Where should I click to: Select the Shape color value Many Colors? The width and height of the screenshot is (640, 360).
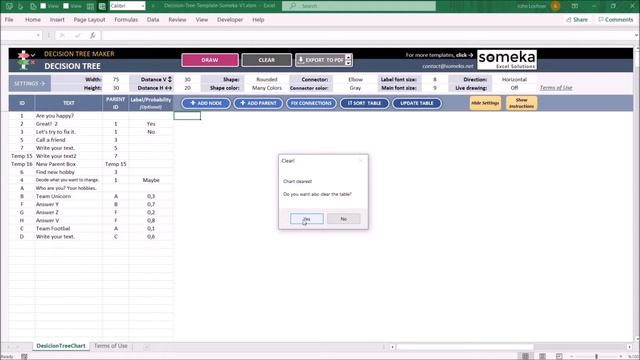tap(267, 88)
